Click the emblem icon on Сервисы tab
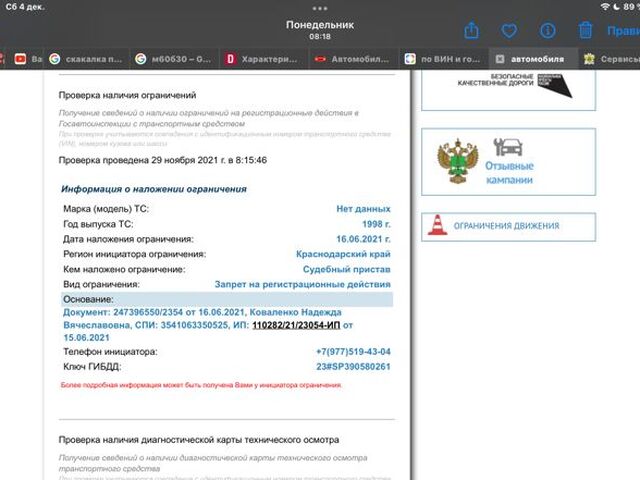640x480 pixels. (x=589, y=59)
